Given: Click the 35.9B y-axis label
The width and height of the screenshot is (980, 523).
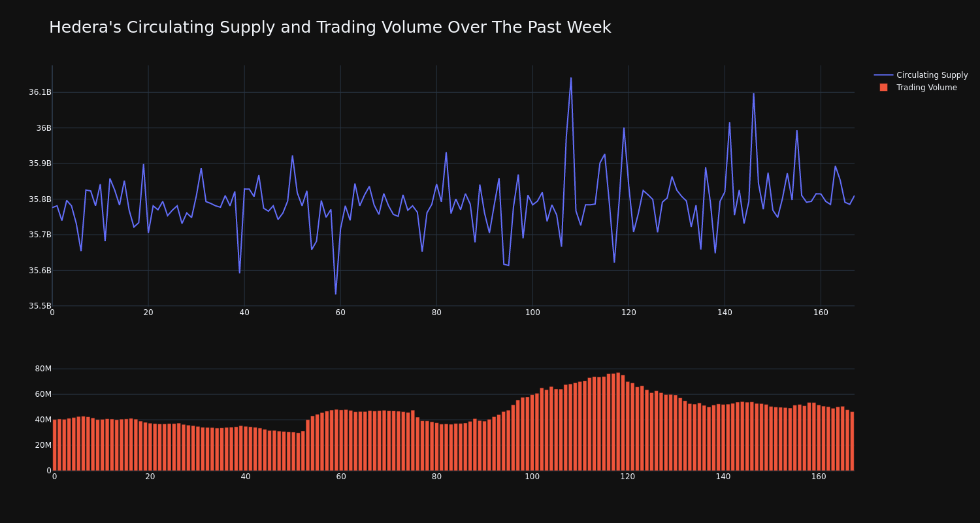Looking at the screenshot, I should point(40,163).
